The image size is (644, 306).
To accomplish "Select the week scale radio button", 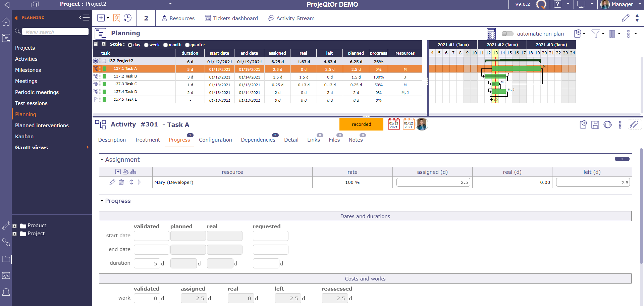I will (146, 45).
